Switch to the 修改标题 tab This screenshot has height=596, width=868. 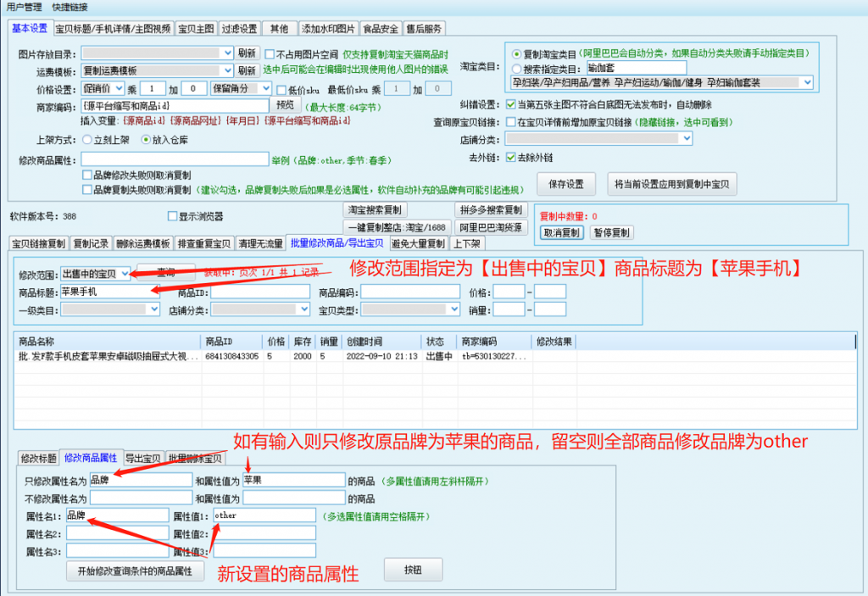pyautogui.click(x=38, y=458)
